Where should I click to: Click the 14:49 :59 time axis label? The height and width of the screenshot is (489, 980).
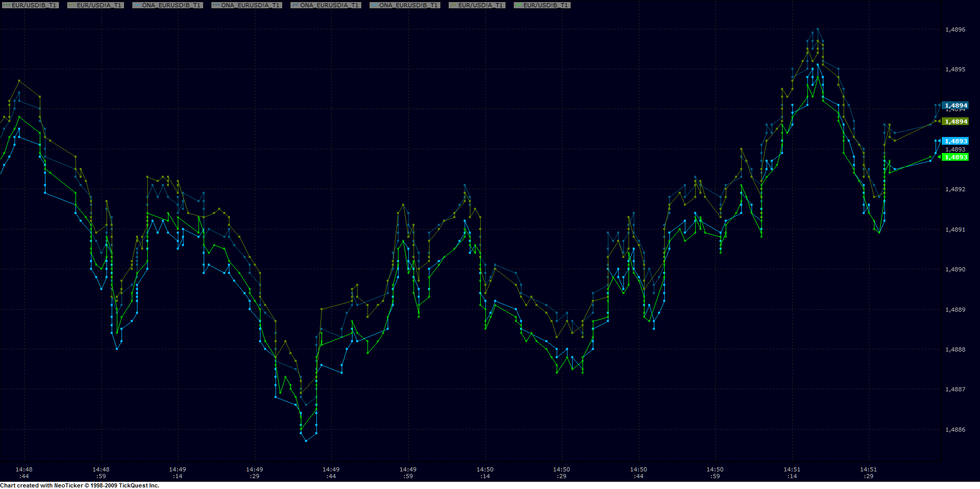pyautogui.click(x=408, y=472)
